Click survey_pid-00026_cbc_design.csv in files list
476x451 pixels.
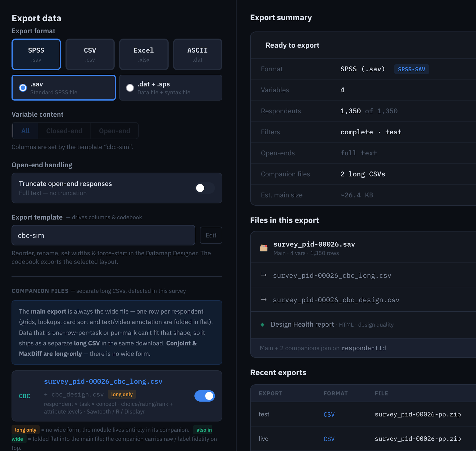336,300
